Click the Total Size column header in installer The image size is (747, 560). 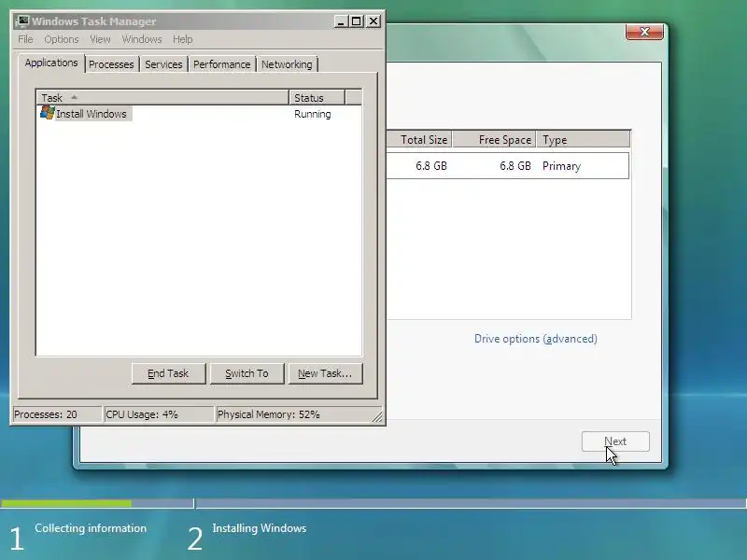click(419, 139)
